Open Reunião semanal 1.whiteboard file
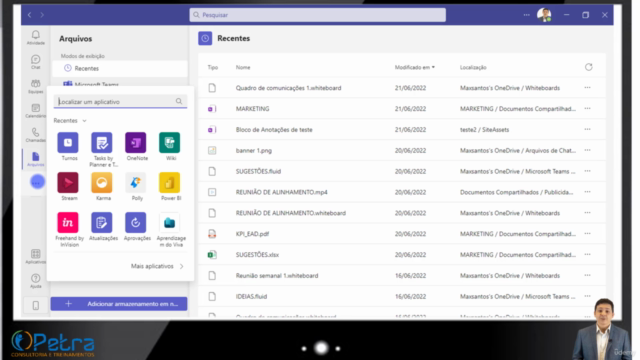This screenshot has height=360, width=640. pyautogui.click(x=277, y=276)
